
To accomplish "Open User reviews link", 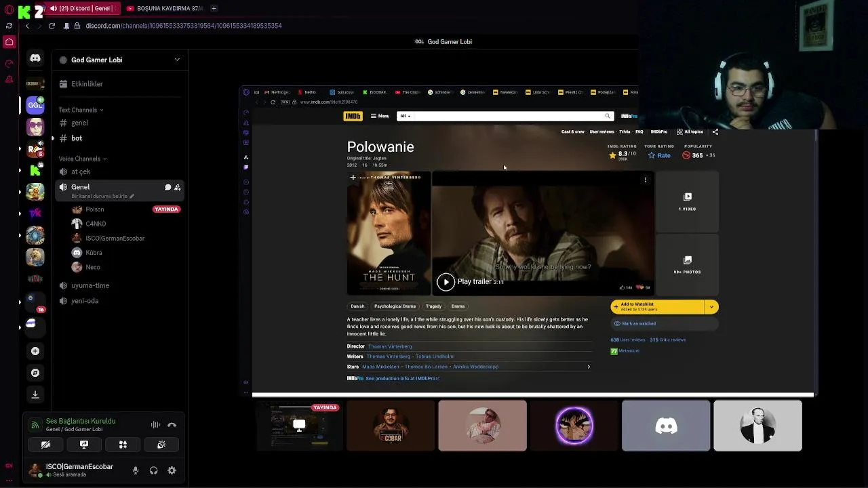I will (x=601, y=132).
